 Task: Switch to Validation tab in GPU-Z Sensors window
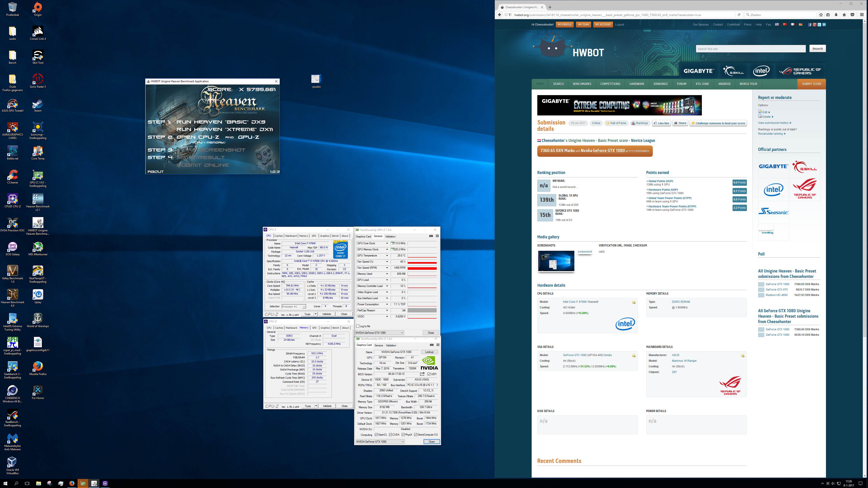390,236
